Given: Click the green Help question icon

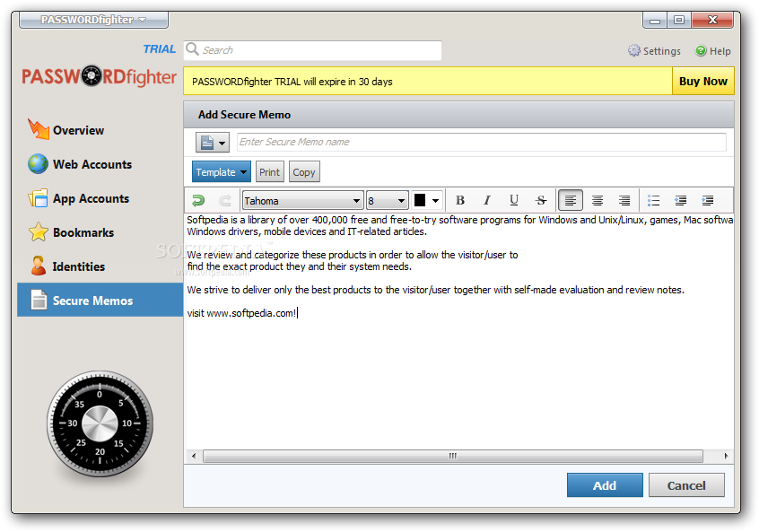Looking at the screenshot, I should coord(701,50).
